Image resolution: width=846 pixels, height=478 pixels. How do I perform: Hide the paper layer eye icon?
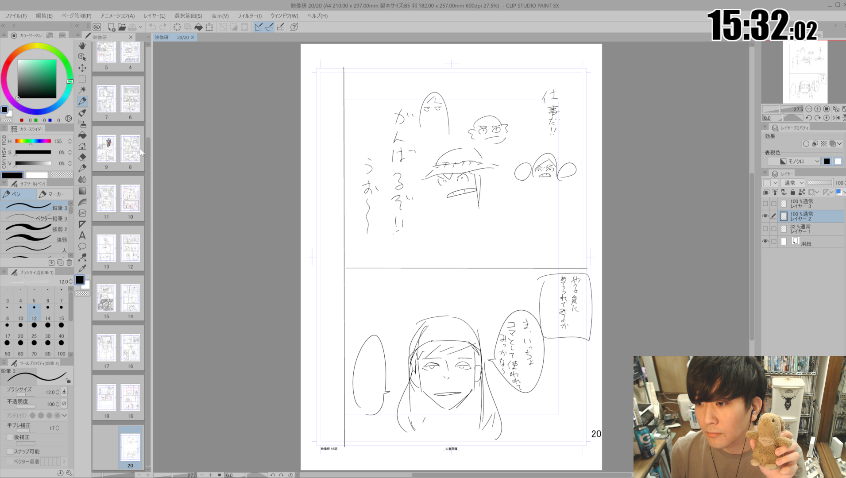765,242
